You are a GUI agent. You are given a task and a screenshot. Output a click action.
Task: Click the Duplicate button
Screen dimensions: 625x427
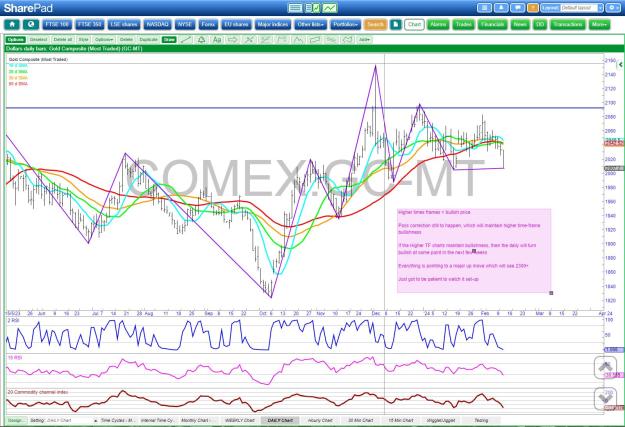[x=148, y=39]
